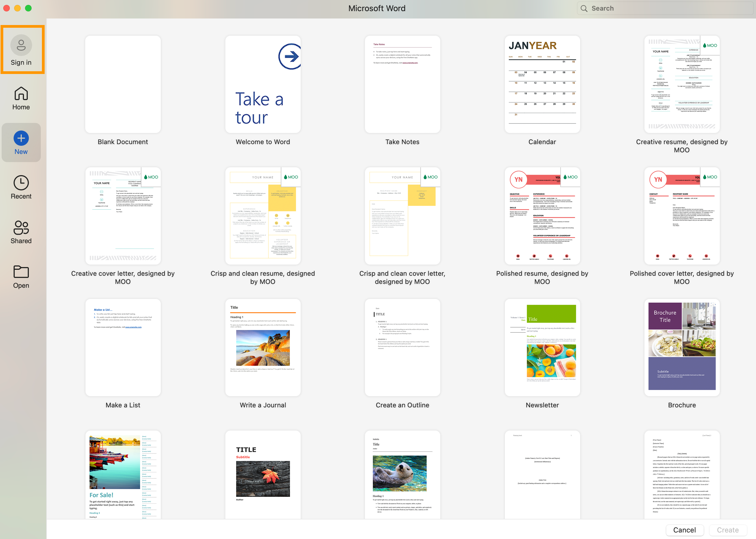Click the Sign in profile icon

pos(21,45)
